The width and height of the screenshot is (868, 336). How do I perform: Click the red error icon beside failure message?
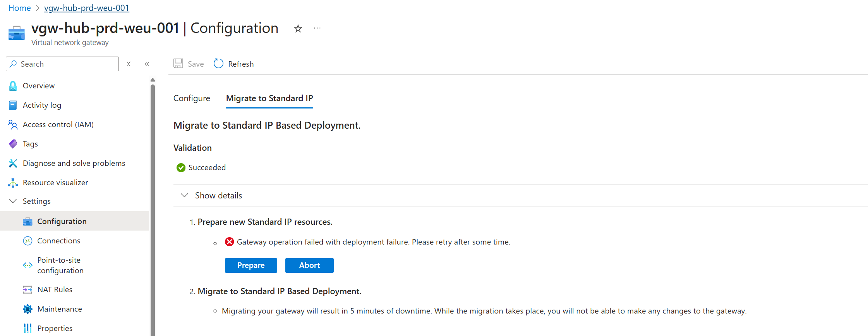[x=230, y=242]
